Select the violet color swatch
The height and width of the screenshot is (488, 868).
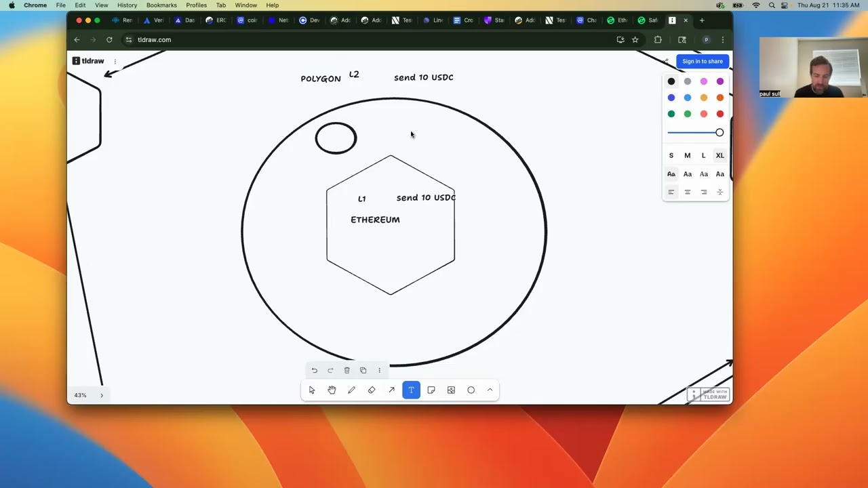[x=720, y=81]
